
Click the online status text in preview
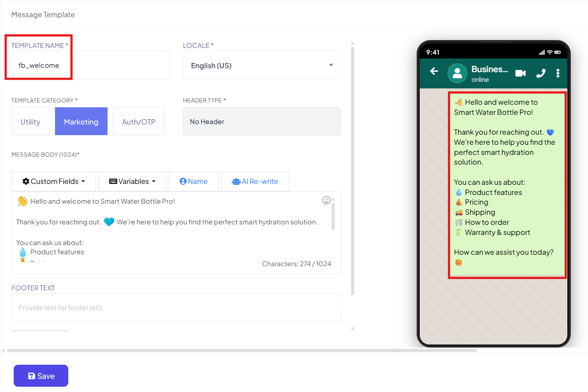coord(480,80)
